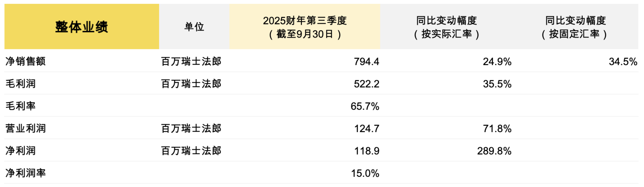Image resolution: width=644 pixels, height=187 pixels.
Task: Select the 按实际汇率 column header
Action: point(446,27)
